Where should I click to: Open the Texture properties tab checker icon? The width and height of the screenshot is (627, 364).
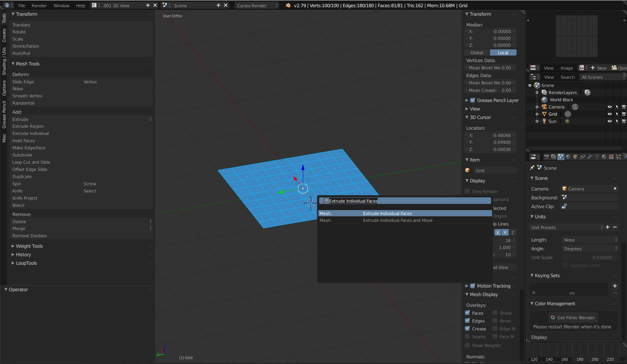click(x=611, y=157)
